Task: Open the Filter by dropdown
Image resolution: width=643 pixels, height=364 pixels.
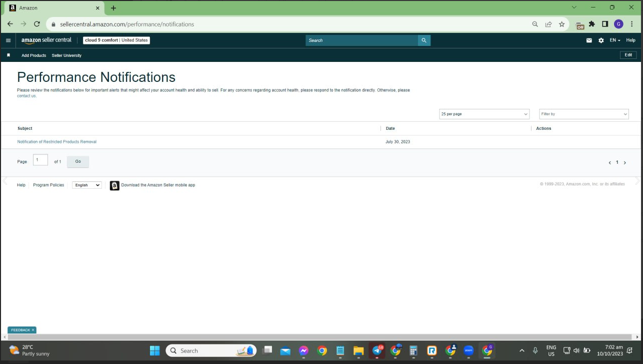Action: [x=584, y=114]
